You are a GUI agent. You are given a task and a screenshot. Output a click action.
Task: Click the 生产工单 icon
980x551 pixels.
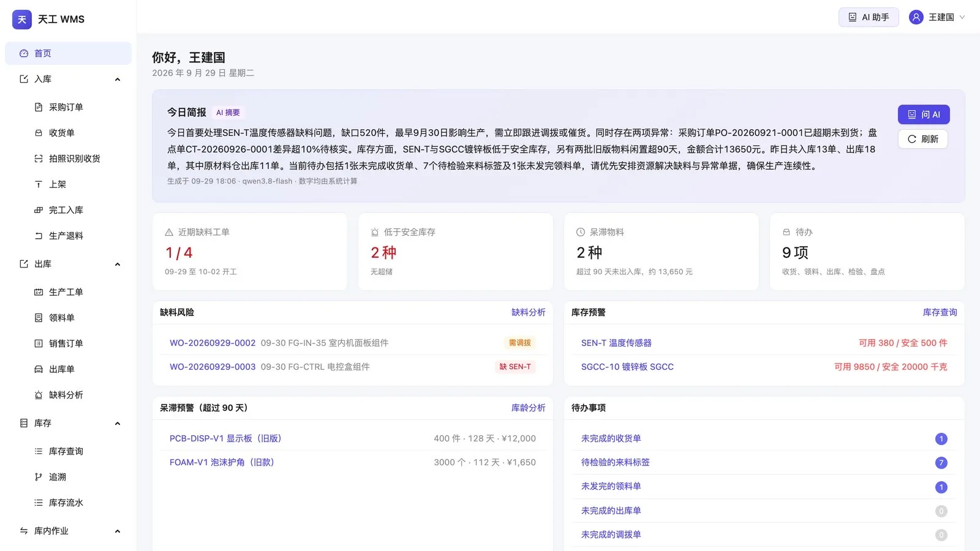pyautogui.click(x=39, y=292)
